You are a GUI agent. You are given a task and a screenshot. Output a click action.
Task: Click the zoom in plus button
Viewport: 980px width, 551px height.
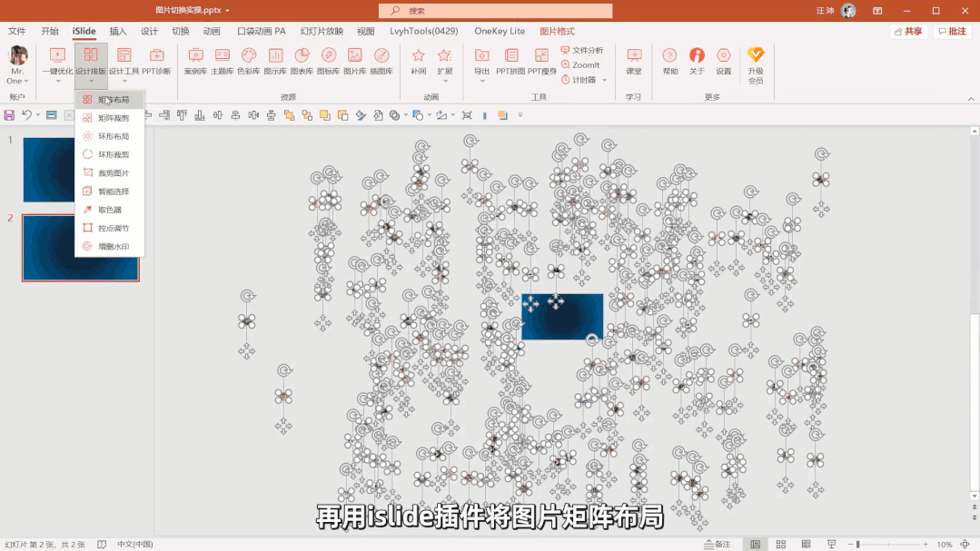[926, 544]
